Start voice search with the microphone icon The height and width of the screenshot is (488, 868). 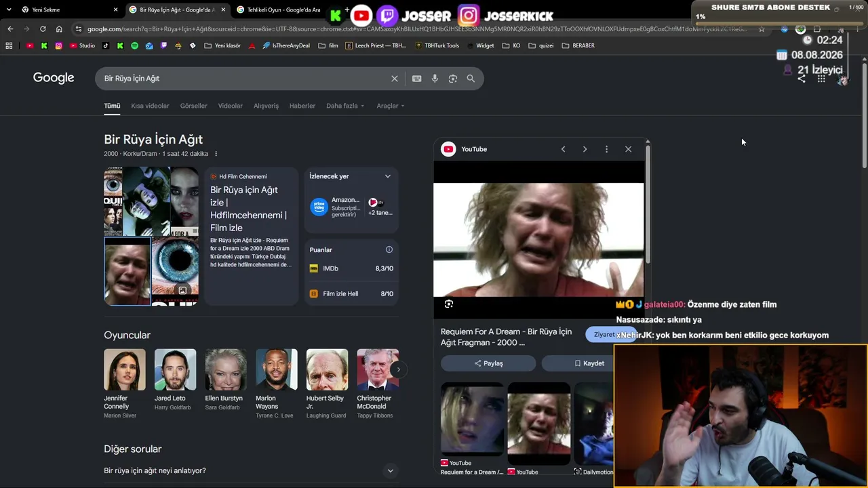435,79
